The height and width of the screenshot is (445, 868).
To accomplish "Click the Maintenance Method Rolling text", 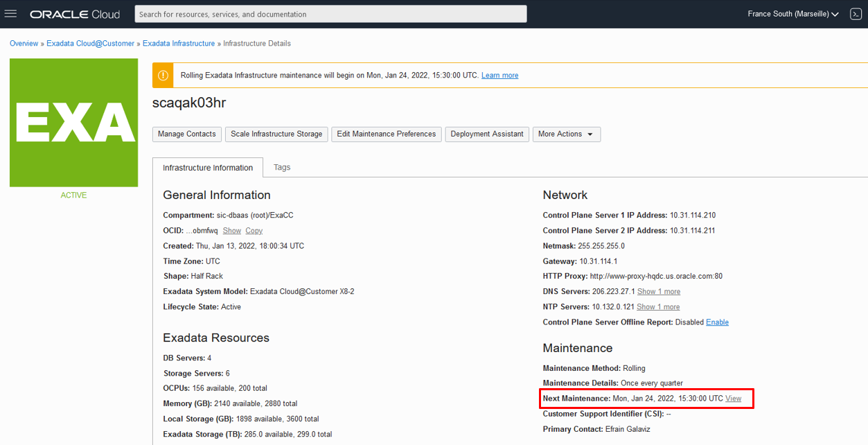I will (x=635, y=368).
